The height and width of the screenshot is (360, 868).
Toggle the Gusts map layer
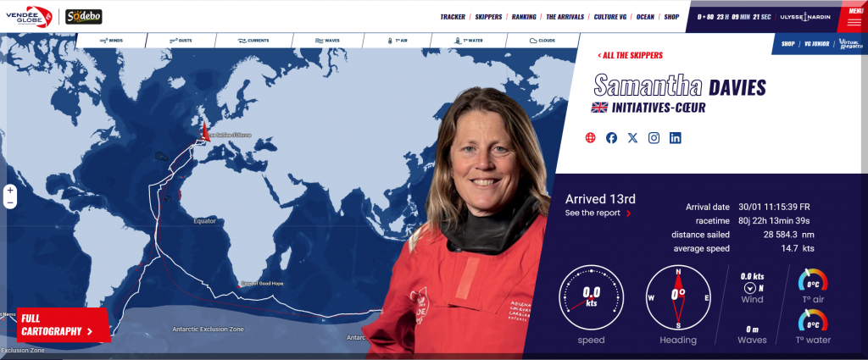point(181,41)
